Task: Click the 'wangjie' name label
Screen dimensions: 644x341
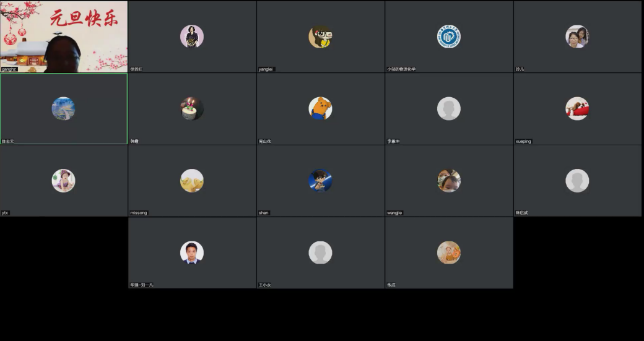Action: (x=394, y=213)
